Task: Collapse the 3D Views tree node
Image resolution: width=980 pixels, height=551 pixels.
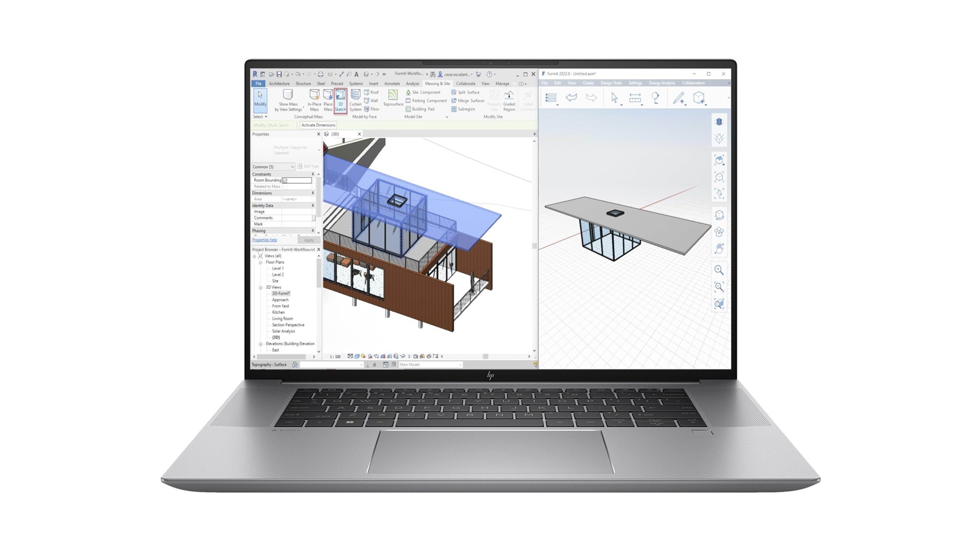Action: (x=260, y=287)
